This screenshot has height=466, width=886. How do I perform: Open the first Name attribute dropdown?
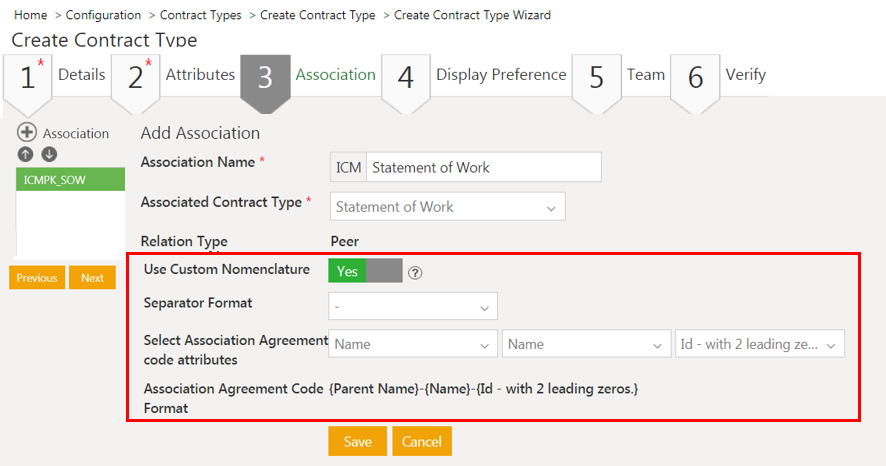pos(413,344)
